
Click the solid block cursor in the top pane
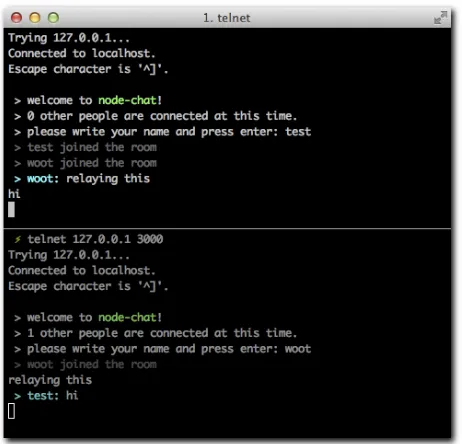[11, 210]
